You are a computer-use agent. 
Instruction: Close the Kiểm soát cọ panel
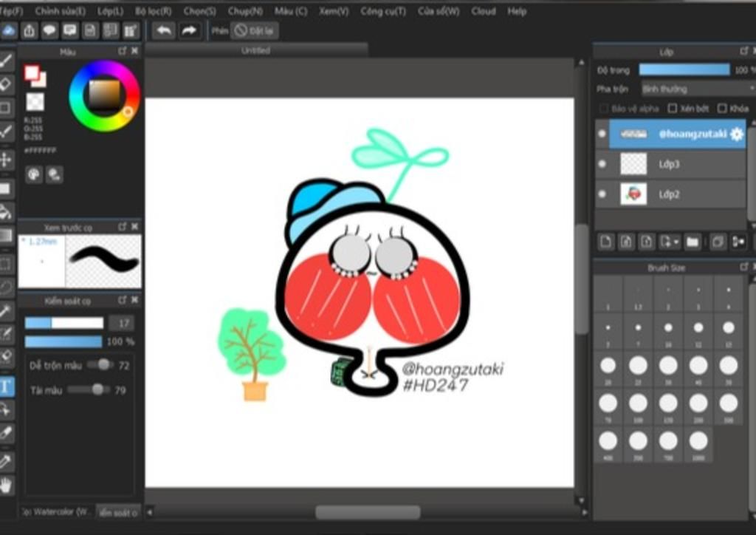pos(134,300)
